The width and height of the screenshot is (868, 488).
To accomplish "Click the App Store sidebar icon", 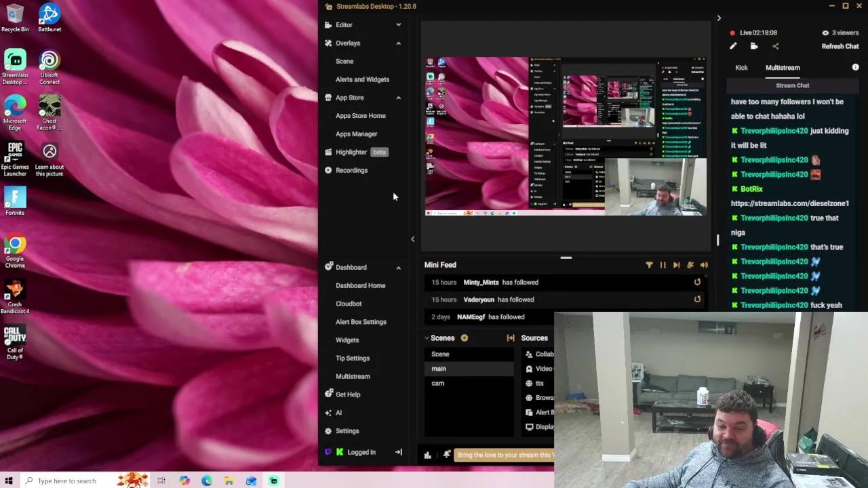I will [x=329, y=98].
